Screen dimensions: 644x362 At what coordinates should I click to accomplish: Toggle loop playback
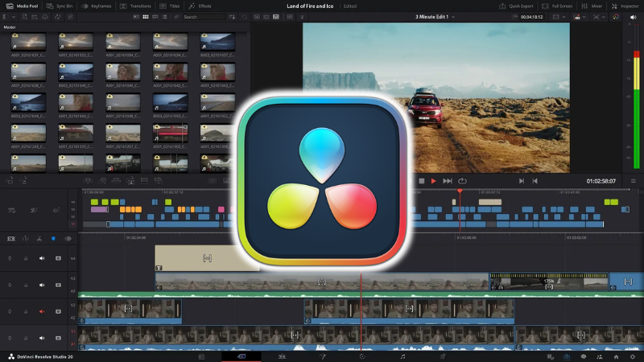coord(462,181)
